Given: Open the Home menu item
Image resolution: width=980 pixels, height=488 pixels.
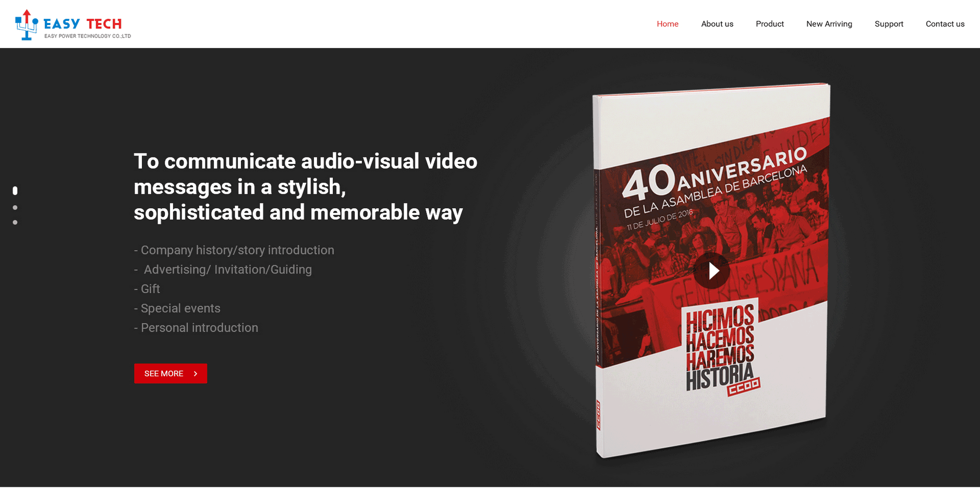Looking at the screenshot, I should tap(667, 24).
